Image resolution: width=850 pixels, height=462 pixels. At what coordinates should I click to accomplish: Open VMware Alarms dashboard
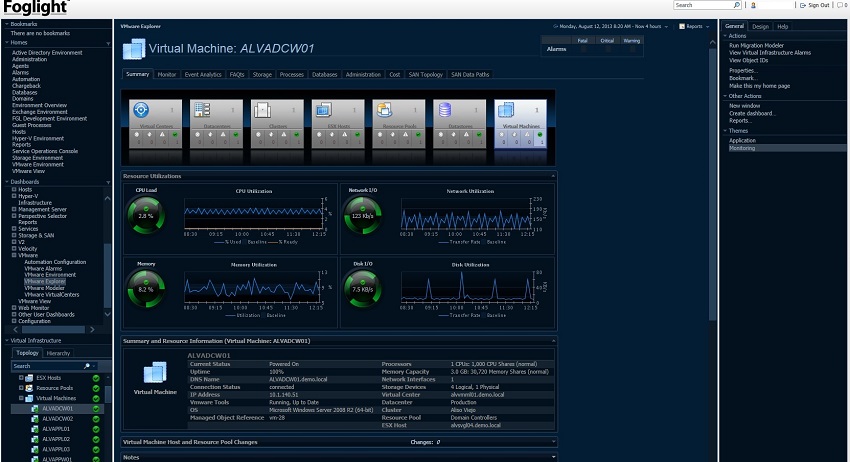[x=43, y=268]
